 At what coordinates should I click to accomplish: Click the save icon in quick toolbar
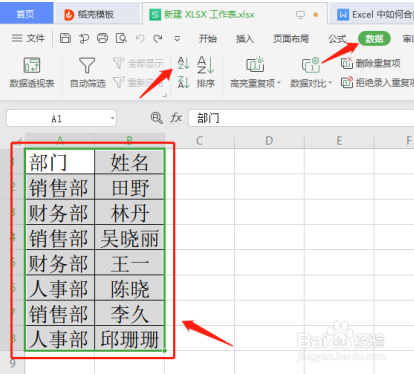65,38
